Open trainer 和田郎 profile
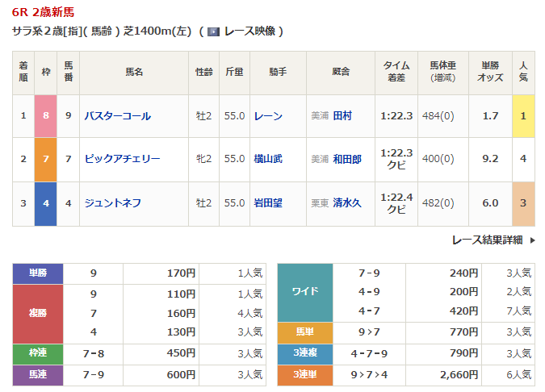545x392 pixels. 347,159
